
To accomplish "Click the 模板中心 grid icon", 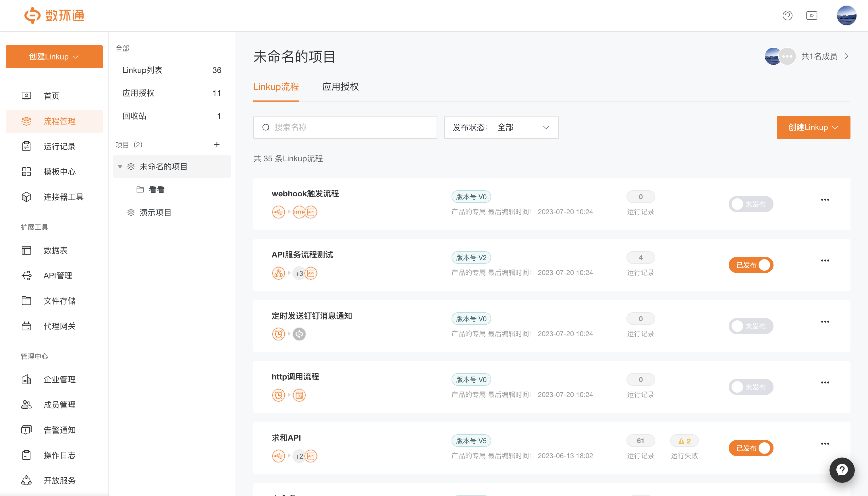I will (26, 171).
